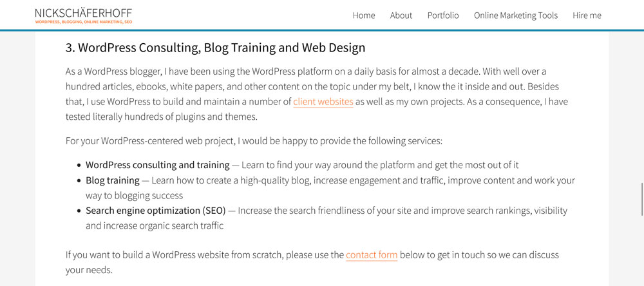Click the Hire me menu item

[x=587, y=15]
